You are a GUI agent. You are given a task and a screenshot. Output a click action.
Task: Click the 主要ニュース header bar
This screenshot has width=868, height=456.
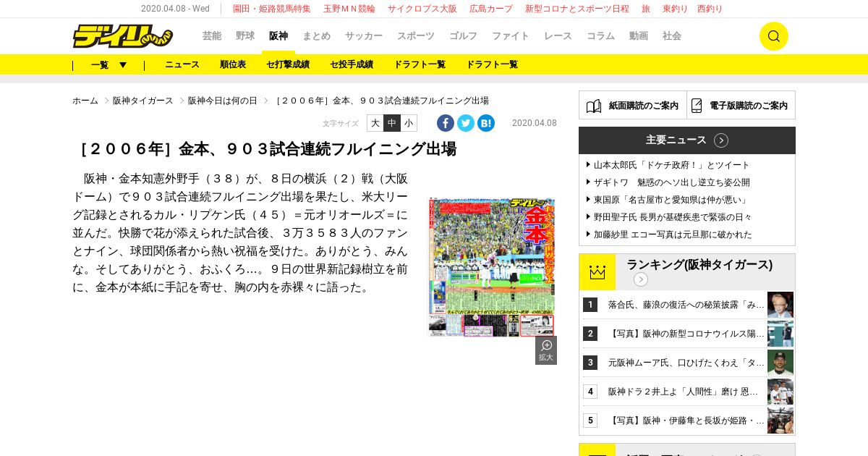pyautogui.click(x=687, y=140)
